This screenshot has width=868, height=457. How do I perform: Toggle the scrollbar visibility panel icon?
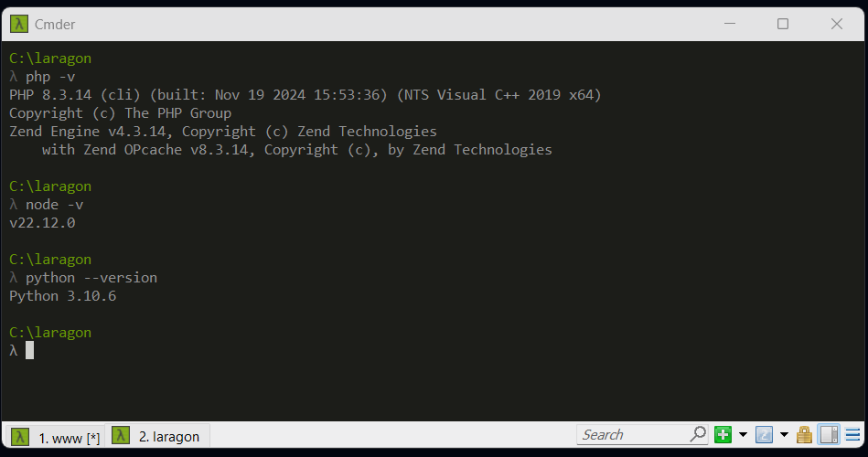(x=829, y=435)
